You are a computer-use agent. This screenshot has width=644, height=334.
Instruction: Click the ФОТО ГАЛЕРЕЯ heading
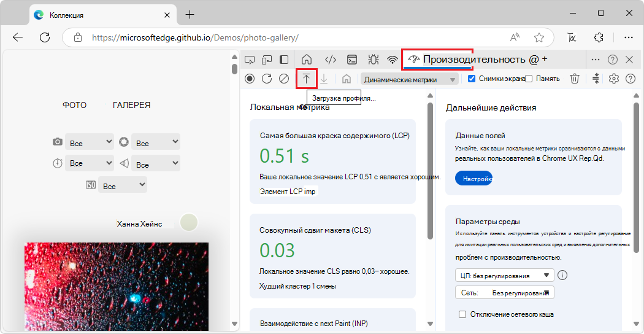(x=106, y=106)
